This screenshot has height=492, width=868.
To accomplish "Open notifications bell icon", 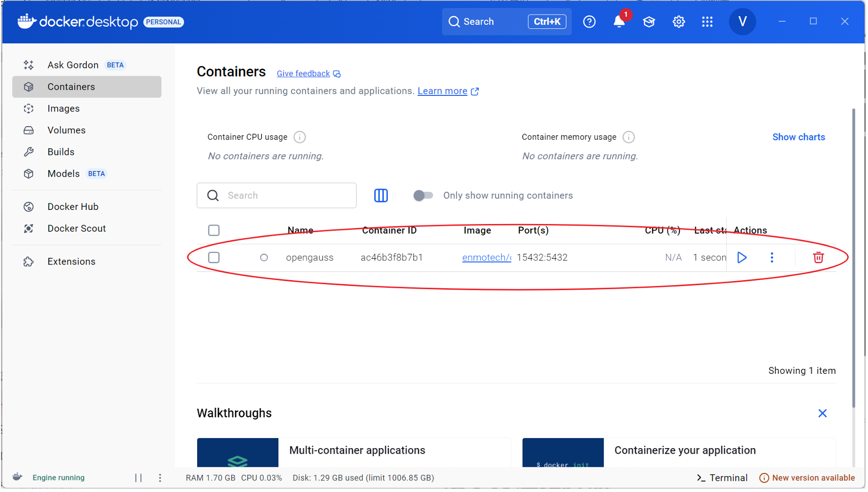I will [x=619, y=22].
